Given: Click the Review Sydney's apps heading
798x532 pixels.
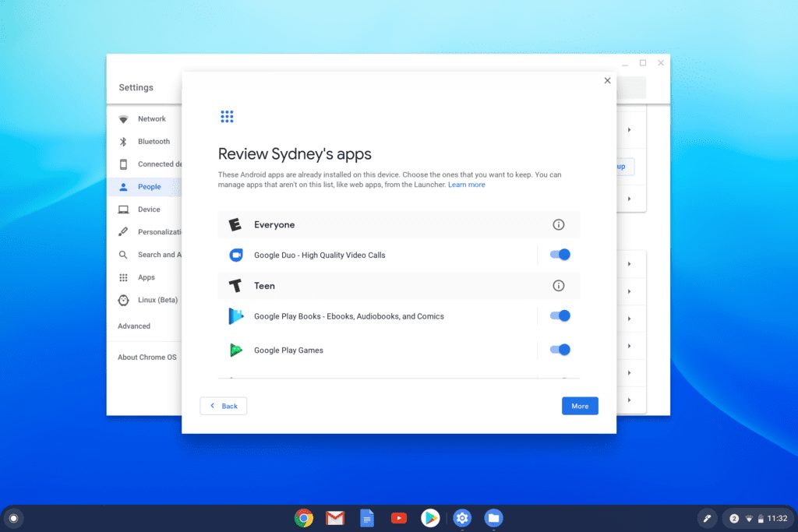Looking at the screenshot, I should [295, 153].
